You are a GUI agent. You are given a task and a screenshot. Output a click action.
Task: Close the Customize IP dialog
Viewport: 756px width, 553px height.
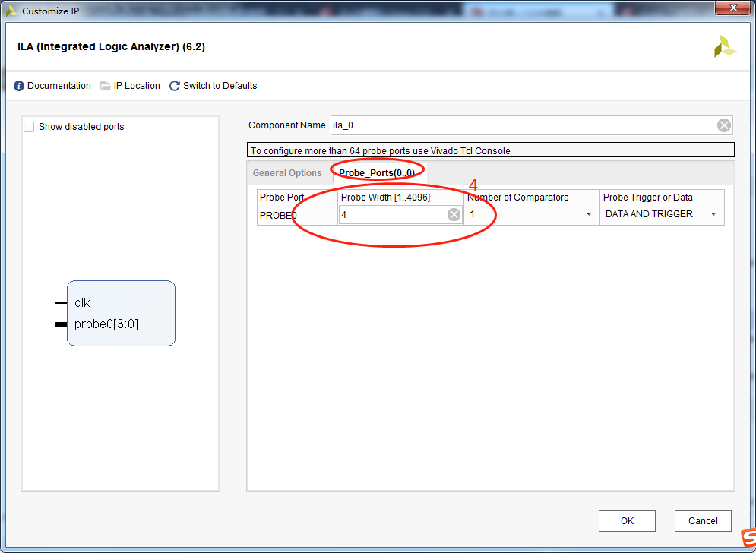click(x=733, y=8)
